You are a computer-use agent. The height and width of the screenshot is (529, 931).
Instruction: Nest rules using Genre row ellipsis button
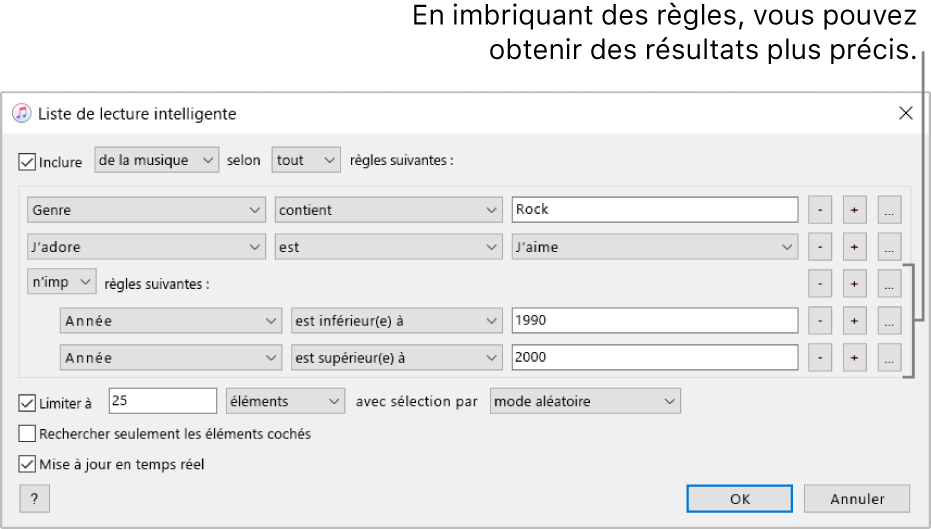(x=889, y=210)
